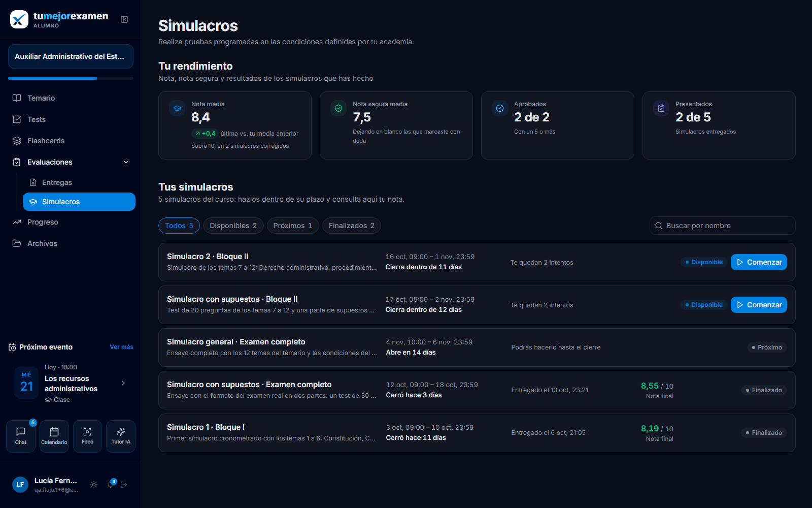Open notifications bell
Viewport: 812px width, 508px height.
click(111, 485)
